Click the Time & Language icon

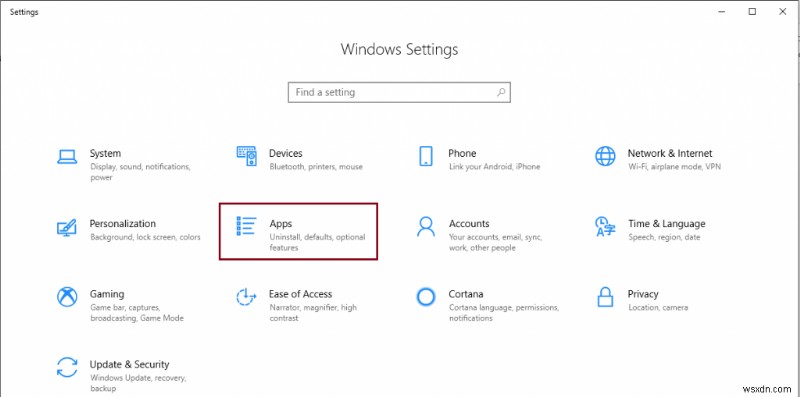point(605,227)
